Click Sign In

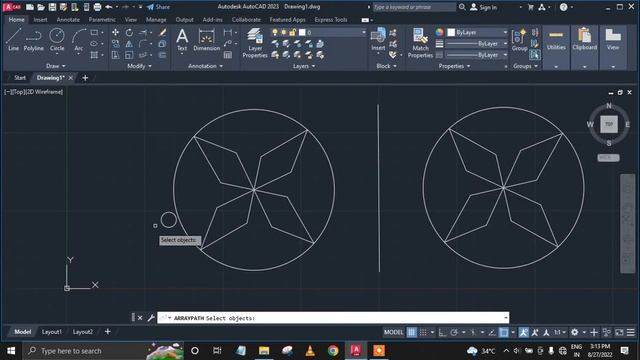pyautogui.click(x=484, y=7)
